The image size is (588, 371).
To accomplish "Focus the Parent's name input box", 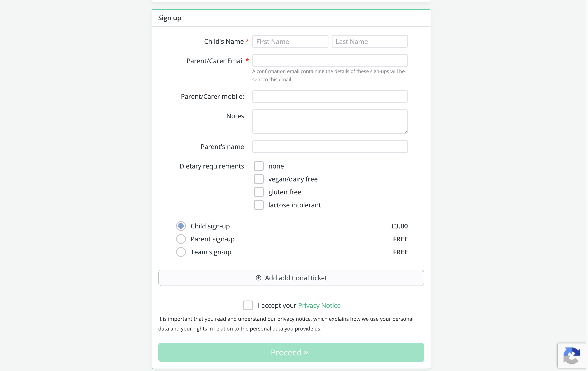I will click(x=330, y=146).
